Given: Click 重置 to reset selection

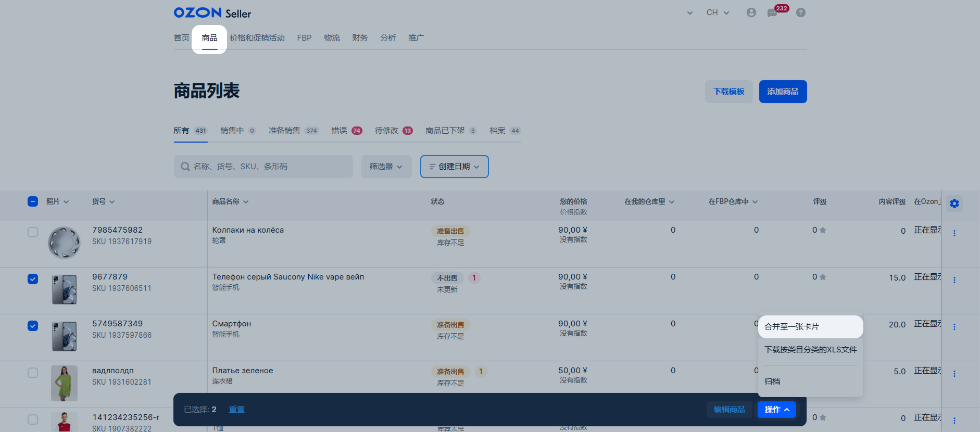Looking at the screenshot, I should pyautogui.click(x=236, y=410).
